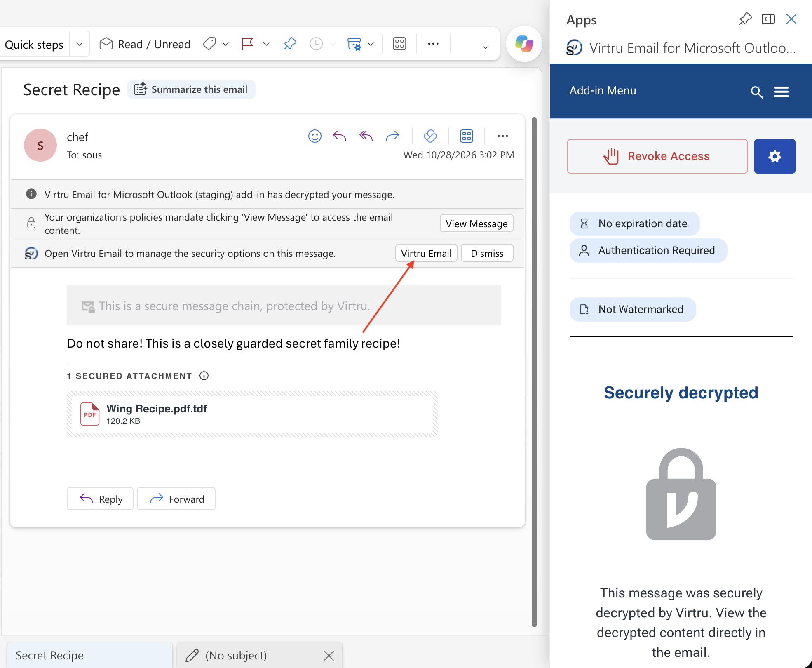Screen dimensions: 812x668
Task: Open the toolbar apps grid icon
Action: coord(399,44)
